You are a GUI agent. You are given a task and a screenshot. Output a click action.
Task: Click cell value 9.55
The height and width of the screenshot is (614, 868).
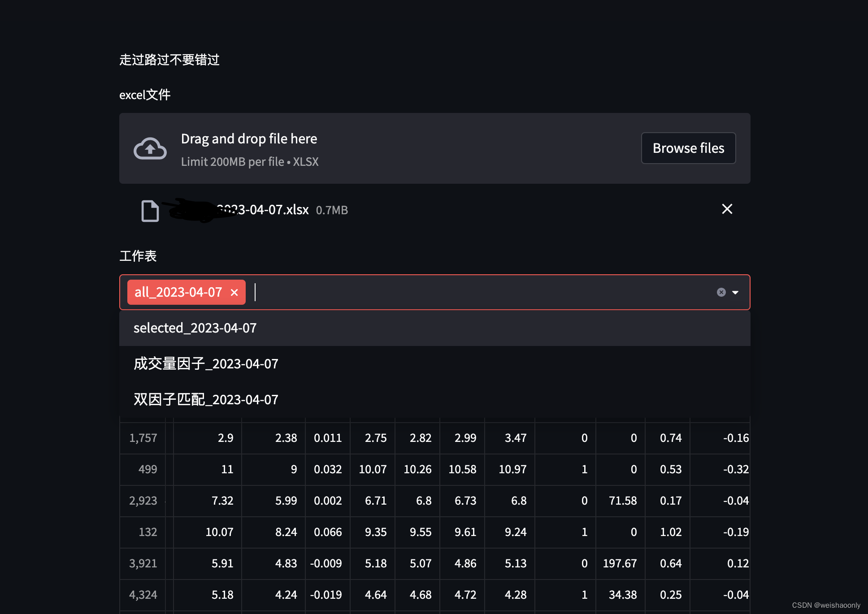(417, 532)
